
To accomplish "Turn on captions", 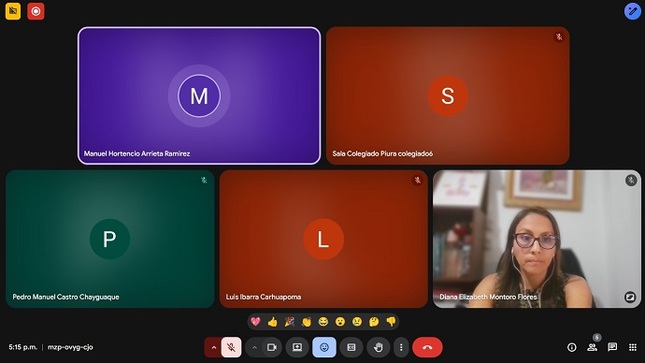I will tap(351, 347).
